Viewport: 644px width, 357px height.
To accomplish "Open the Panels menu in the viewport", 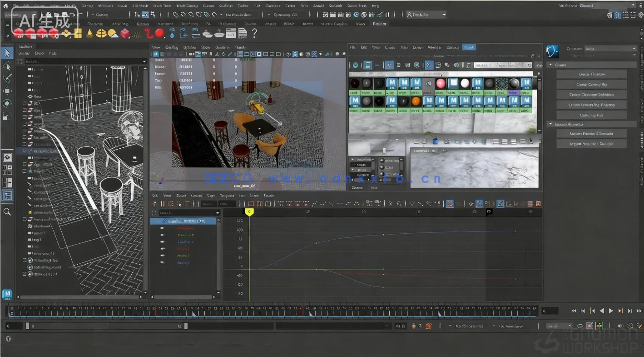I will [x=240, y=47].
